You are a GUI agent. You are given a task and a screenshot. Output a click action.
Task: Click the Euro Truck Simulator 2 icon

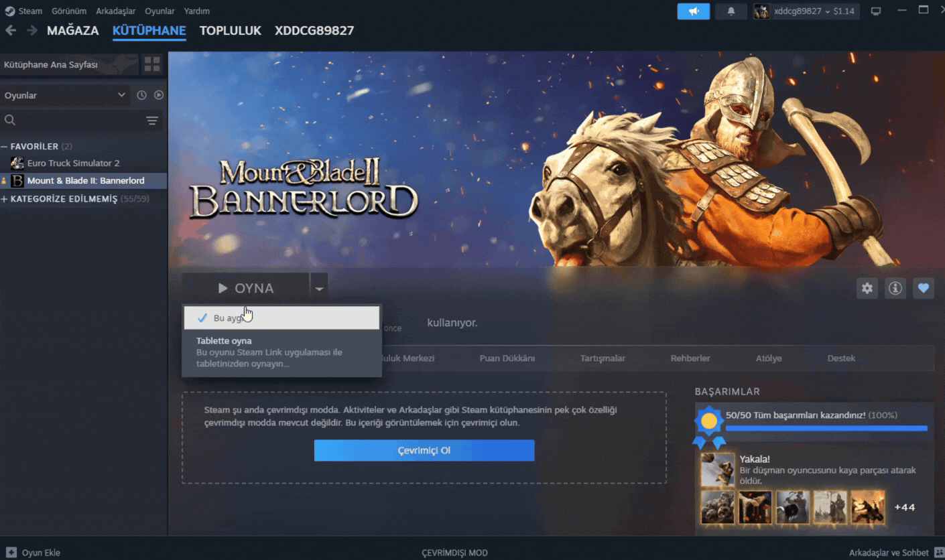(x=17, y=163)
